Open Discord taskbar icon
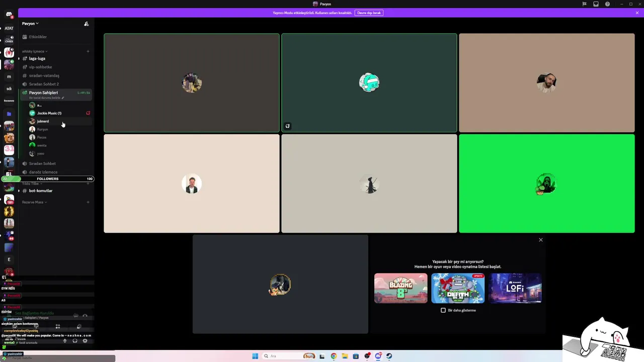 (x=378, y=356)
